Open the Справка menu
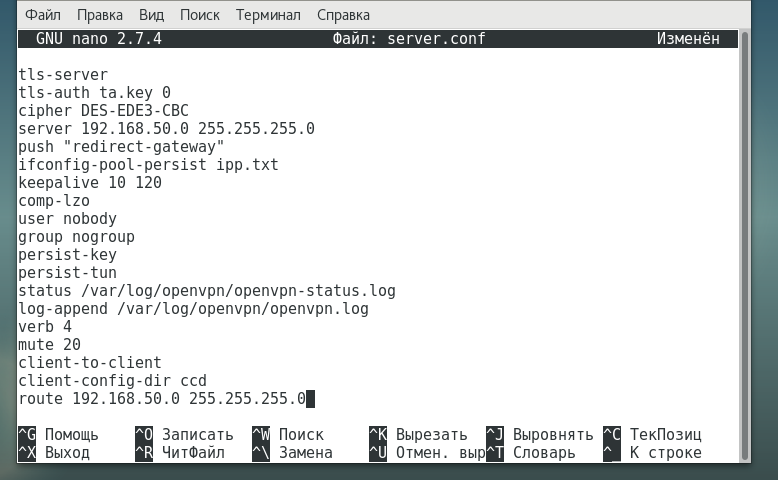Screen dimensions: 778x480 click(343, 15)
